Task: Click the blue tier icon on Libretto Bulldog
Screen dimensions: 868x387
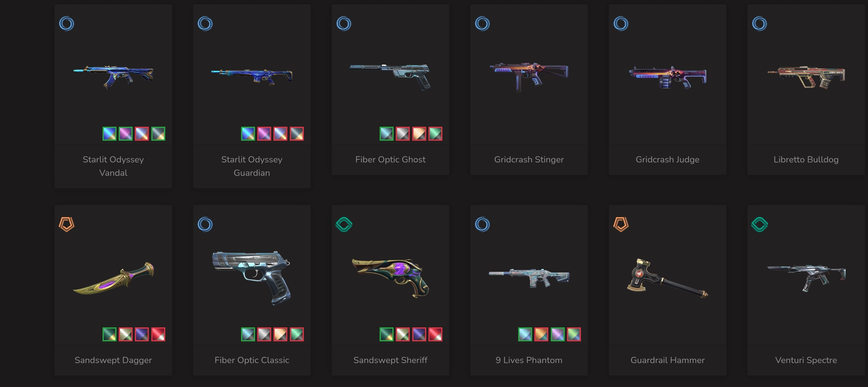Action: tap(760, 24)
